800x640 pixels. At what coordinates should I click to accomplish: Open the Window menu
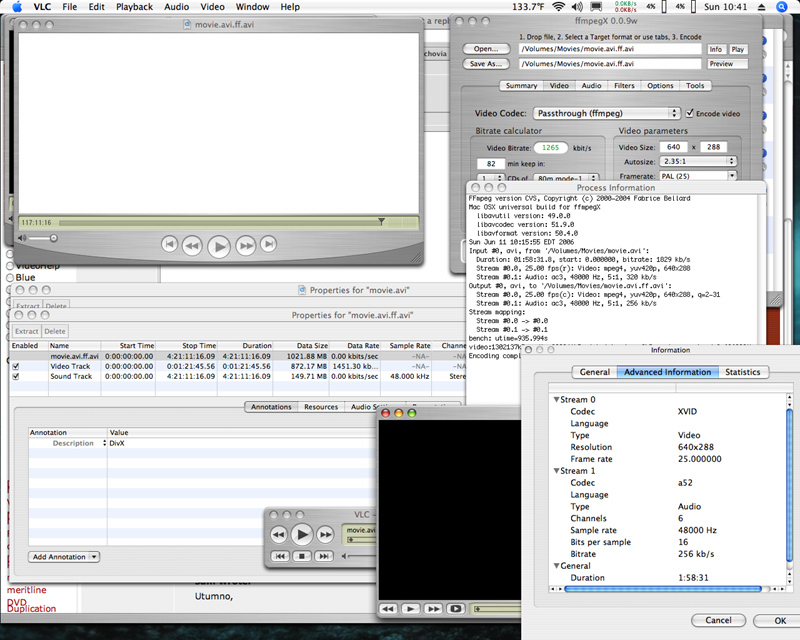click(252, 7)
